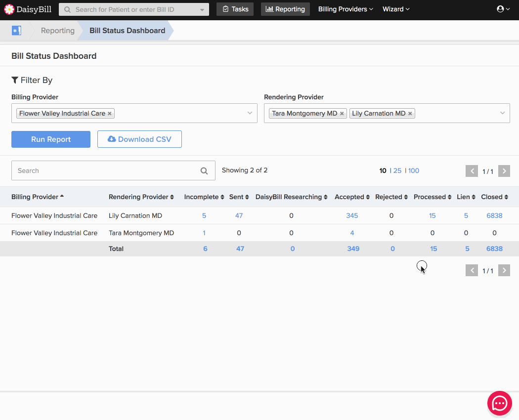Click the Run Report button
Image resolution: width=519 pixels, height=420 pixels.
pos(50,139)
